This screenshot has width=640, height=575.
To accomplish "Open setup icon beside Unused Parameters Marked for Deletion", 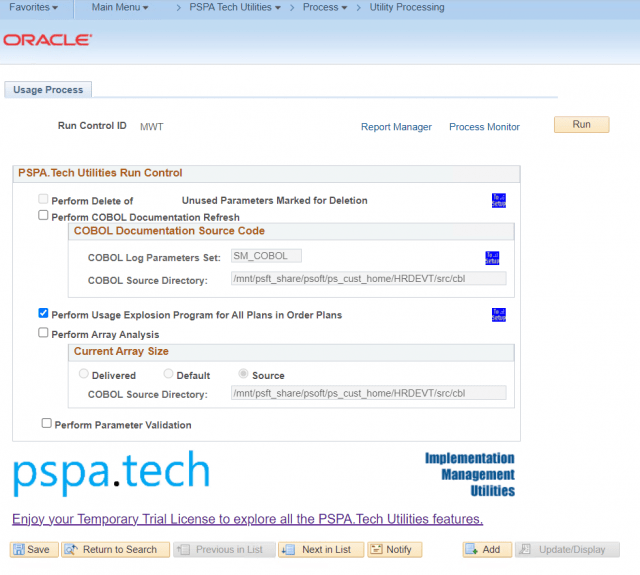I will point(498,200).
